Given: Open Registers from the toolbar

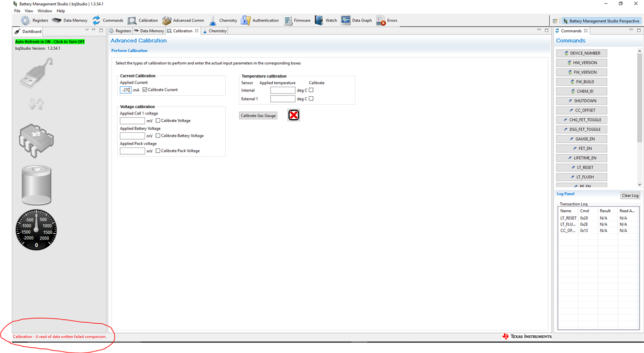Looking at the screenshot, I should point(35,20).
